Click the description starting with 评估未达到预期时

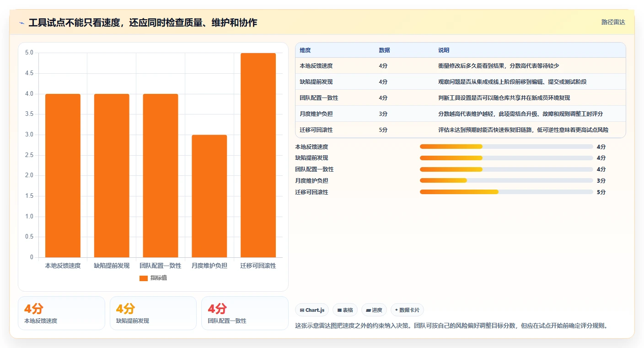point(523,130)
